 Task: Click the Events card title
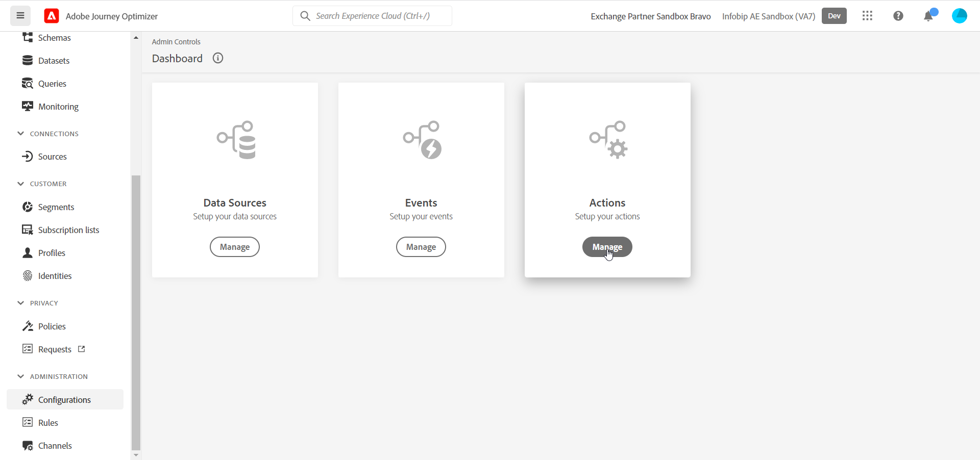click(x=421, y=203)
